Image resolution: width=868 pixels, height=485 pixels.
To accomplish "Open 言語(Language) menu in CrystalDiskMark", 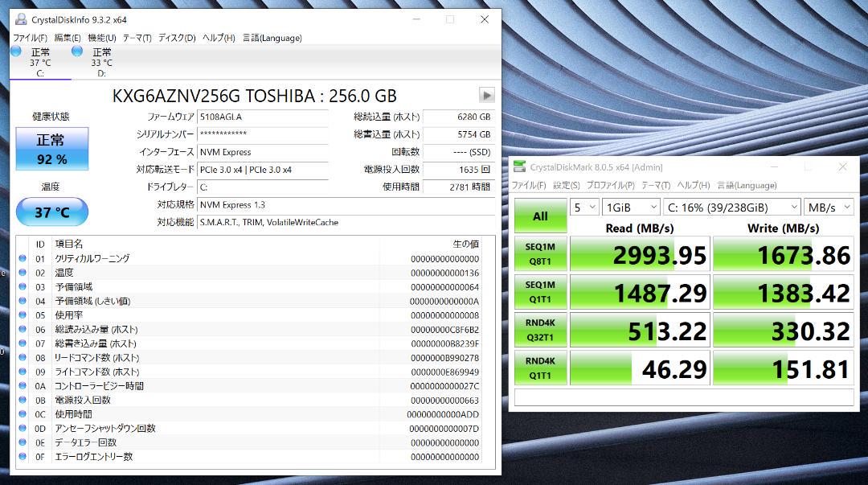I will pos(747,185).
